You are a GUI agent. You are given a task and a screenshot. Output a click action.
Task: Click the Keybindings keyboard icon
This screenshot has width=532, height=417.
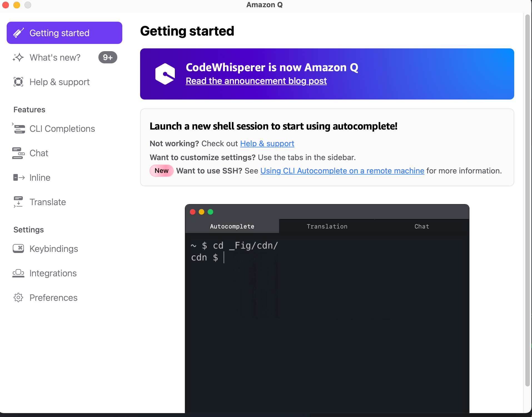coord(18,249)
